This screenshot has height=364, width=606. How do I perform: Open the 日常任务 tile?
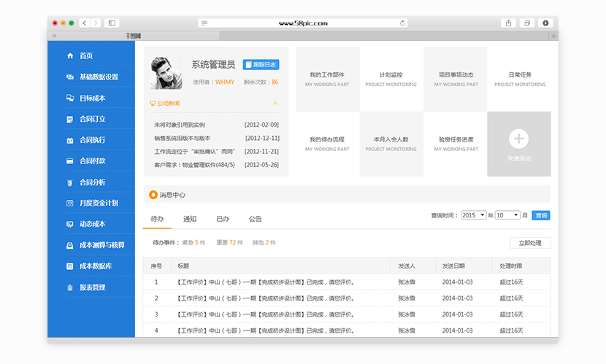(x=520, y=79)
